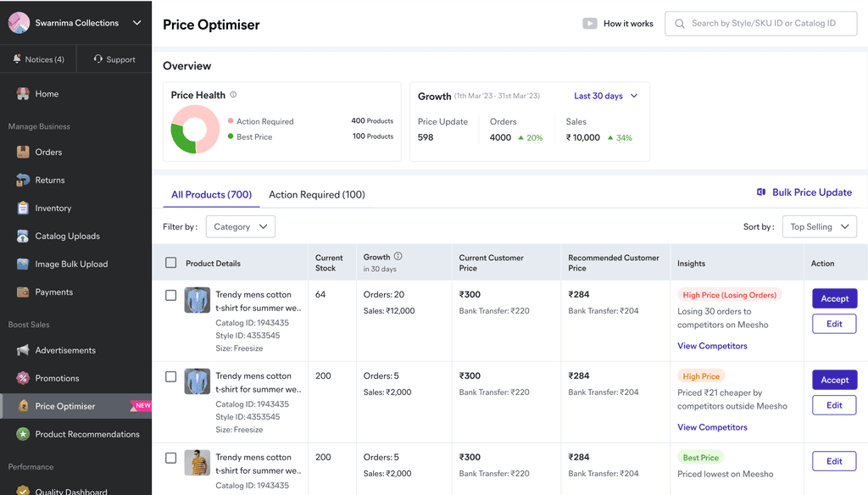Screen dimensions: 868x495
Task: Click the Best Price insight tag
Action: tap(700, 458)
